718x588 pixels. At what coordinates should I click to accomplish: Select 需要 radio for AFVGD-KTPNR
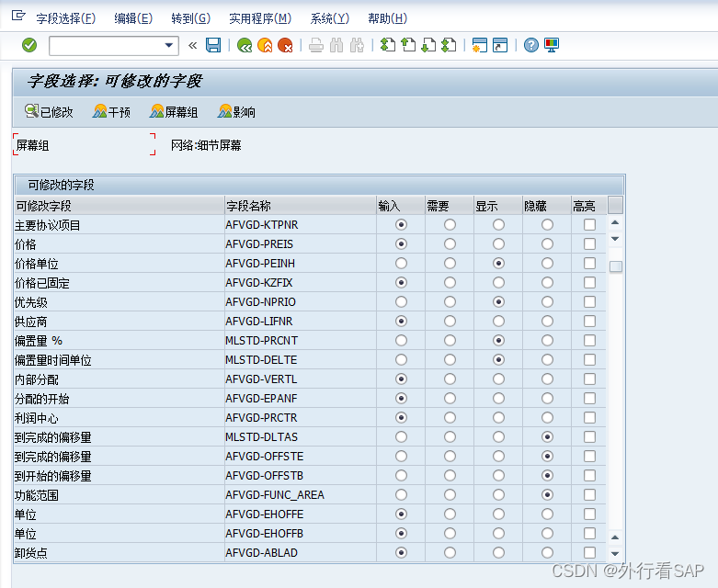pyautogui.click(x=450, y=225)
